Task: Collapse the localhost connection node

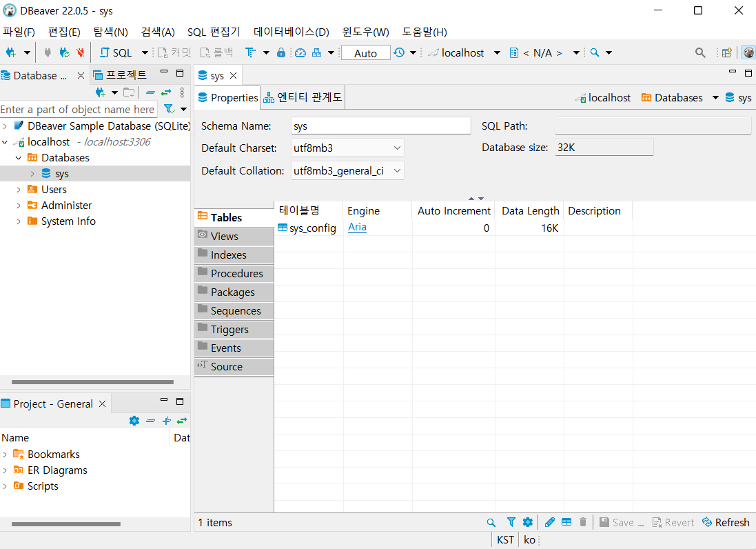Action: coord(6,142)
